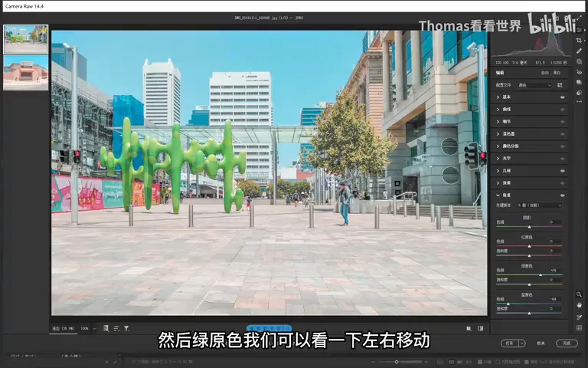Switch to single view mode icon
This screenshot has height=368, width=588.
pos(469,329)
